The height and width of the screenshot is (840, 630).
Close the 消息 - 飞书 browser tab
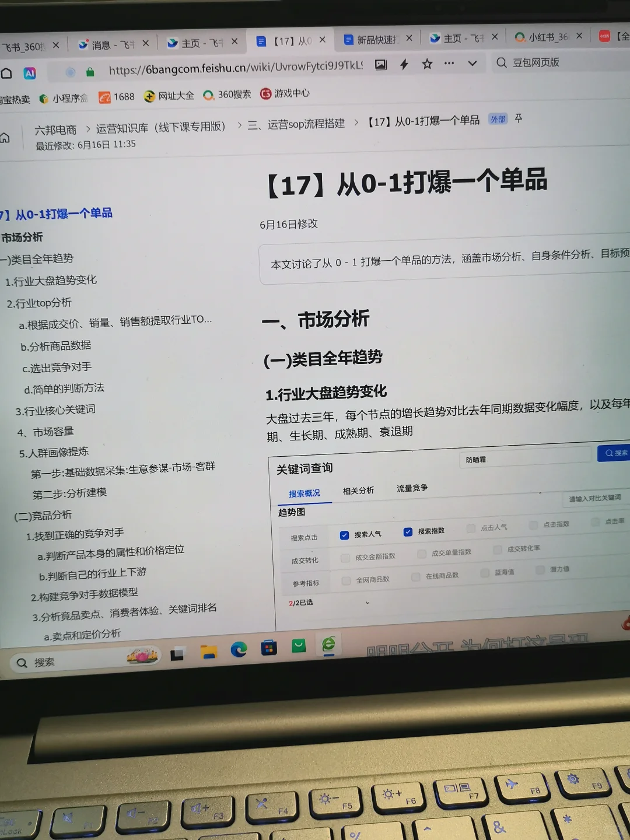(146, 43)
